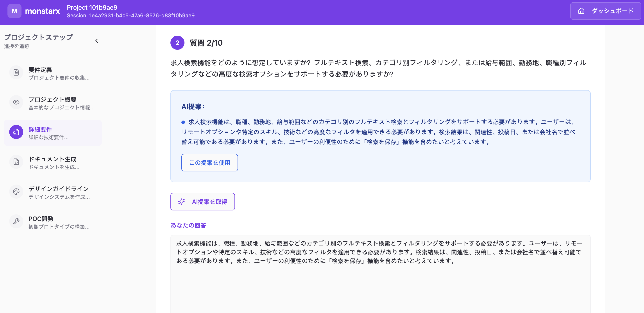Click the sparkle icon on AI提案を取得

181,202
